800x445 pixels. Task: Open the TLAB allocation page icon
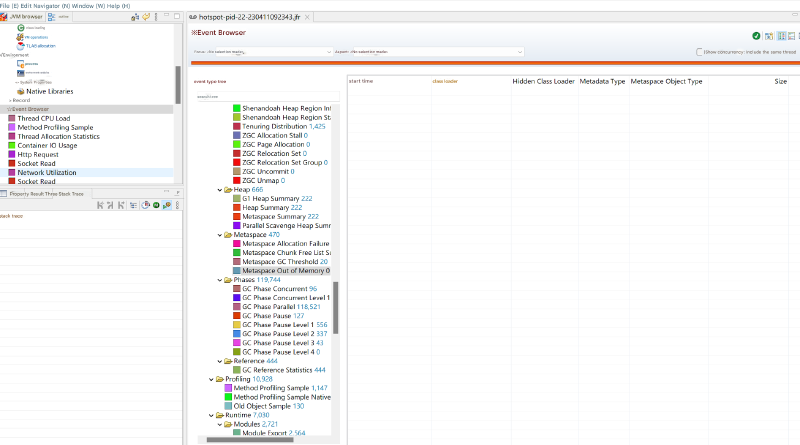20,46
